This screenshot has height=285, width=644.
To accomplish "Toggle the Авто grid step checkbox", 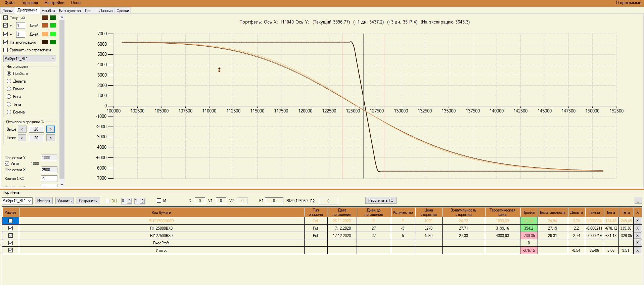I will pyautogui.click(x=7, y=163).
